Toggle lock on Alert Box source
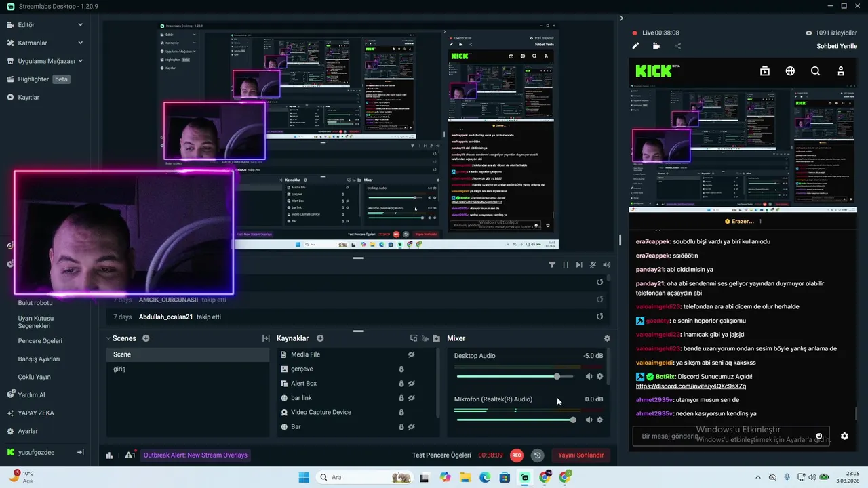The height and width of the screenshot is (488, 868). 401,384
